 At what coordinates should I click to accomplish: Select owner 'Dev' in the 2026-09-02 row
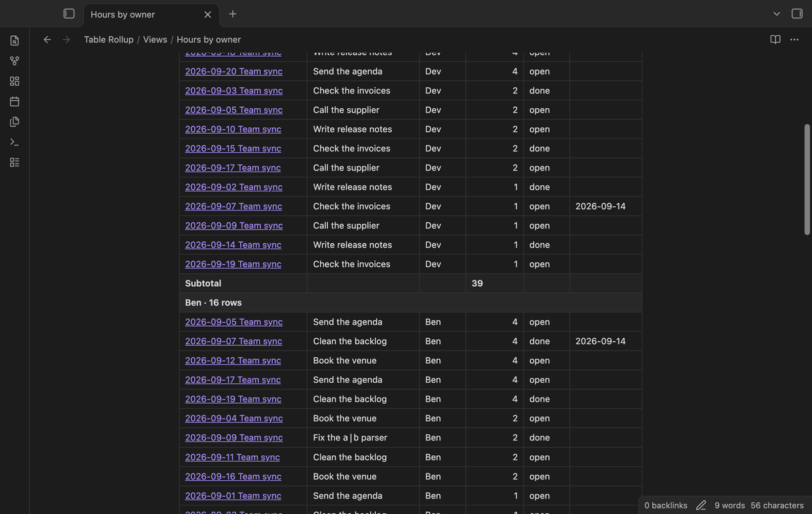pos(433,187)
